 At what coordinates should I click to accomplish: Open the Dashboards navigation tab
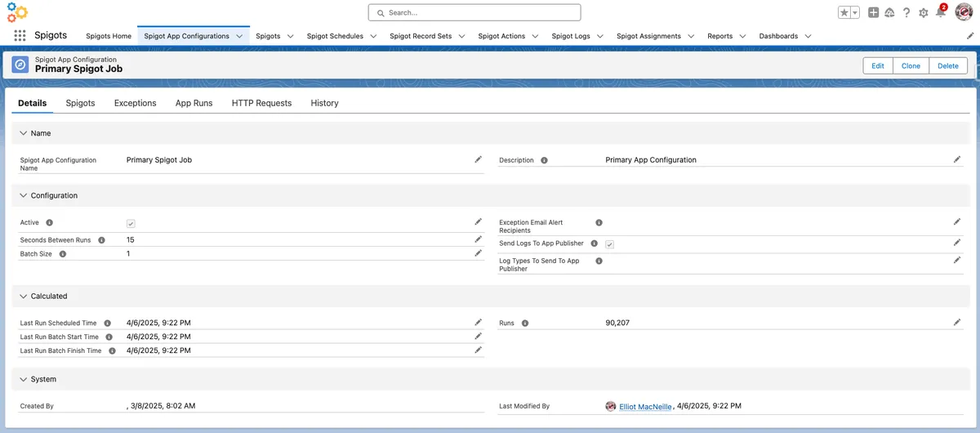pos(778,36)
